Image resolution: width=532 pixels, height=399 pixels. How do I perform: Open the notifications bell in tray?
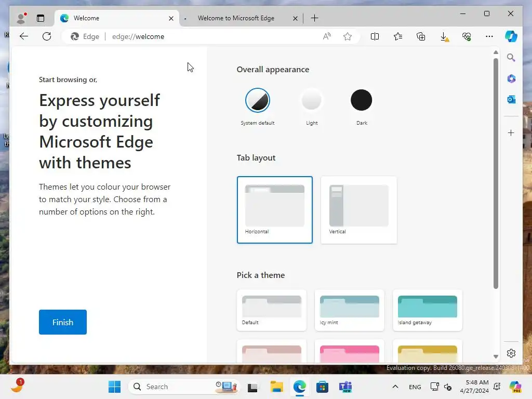click(x=497, y=387)
